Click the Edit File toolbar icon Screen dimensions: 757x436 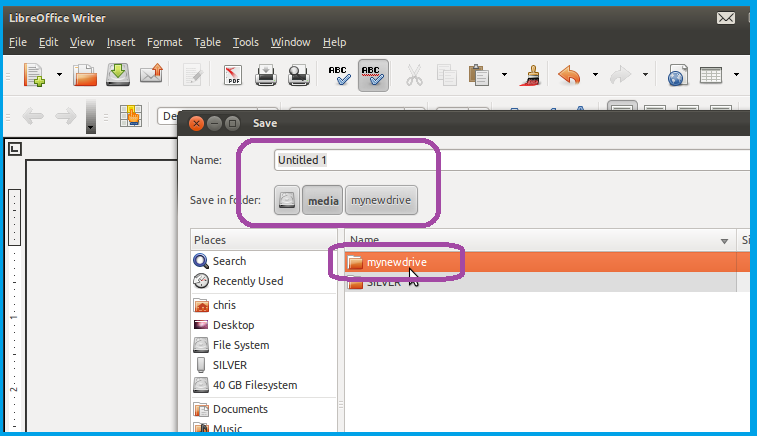(x=193, y=75)
